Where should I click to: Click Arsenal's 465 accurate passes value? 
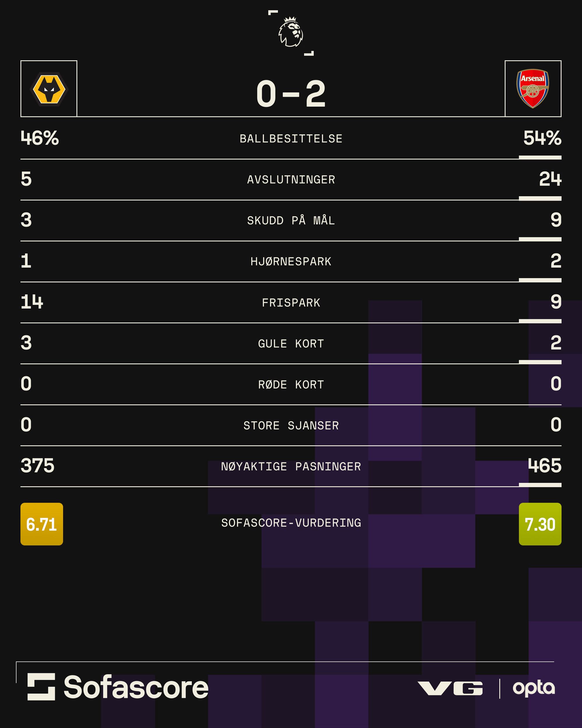click(544, 466)
